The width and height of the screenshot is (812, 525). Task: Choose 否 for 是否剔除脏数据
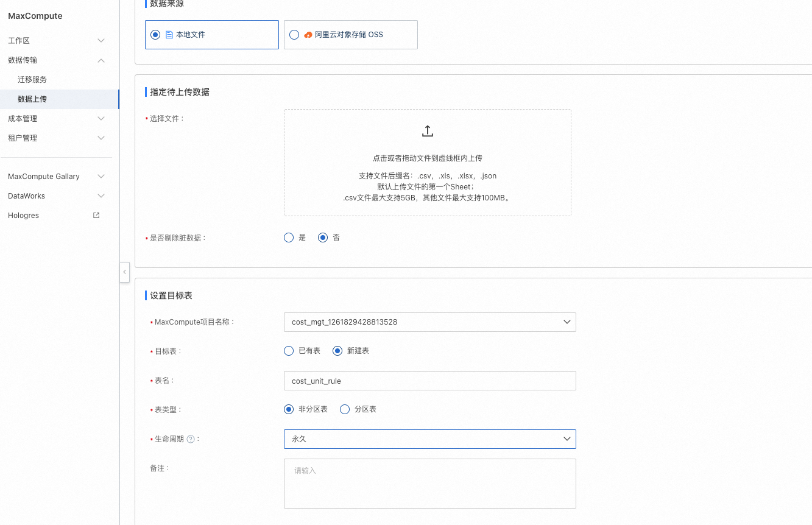tap(323, 238)
